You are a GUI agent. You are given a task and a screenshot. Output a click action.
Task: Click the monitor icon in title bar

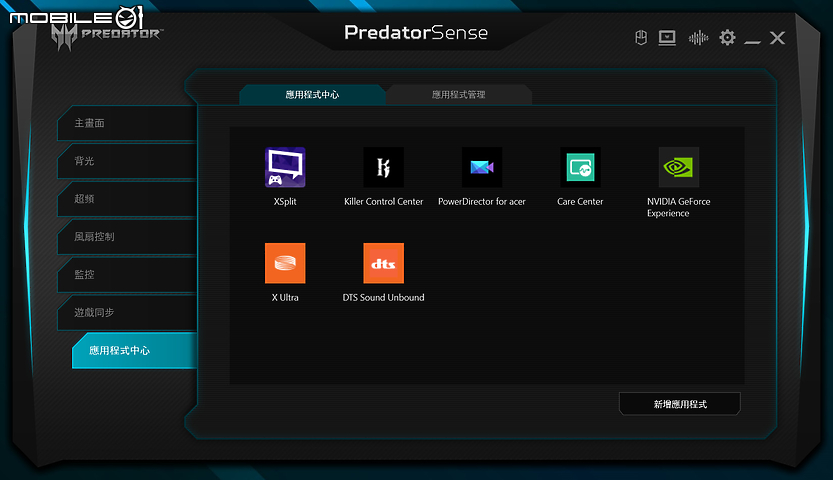click(x=667, y=38)
